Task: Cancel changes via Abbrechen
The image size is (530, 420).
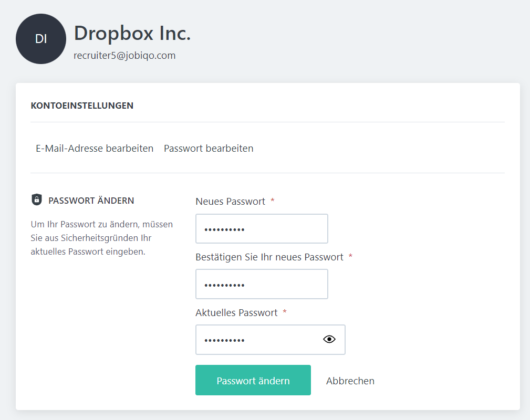Action: [x=350, y=381]
